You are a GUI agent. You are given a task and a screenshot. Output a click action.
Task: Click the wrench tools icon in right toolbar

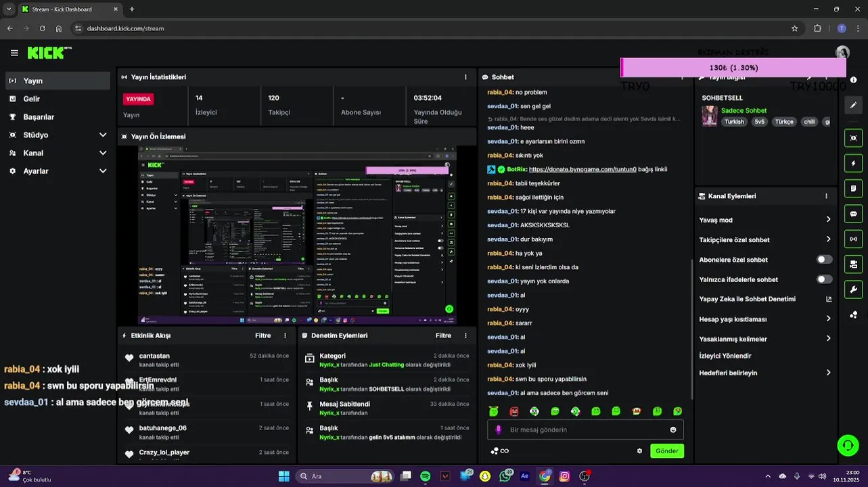point(854,289)
